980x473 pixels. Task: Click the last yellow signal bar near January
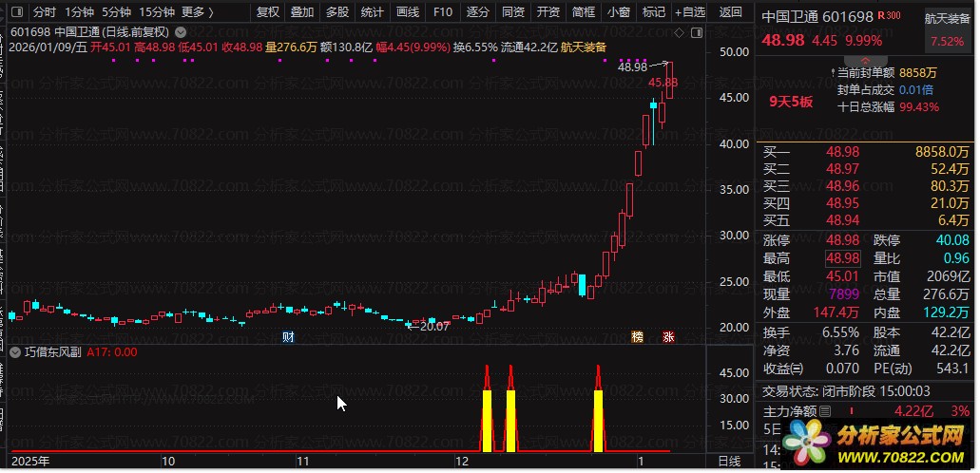pos(598,421)
